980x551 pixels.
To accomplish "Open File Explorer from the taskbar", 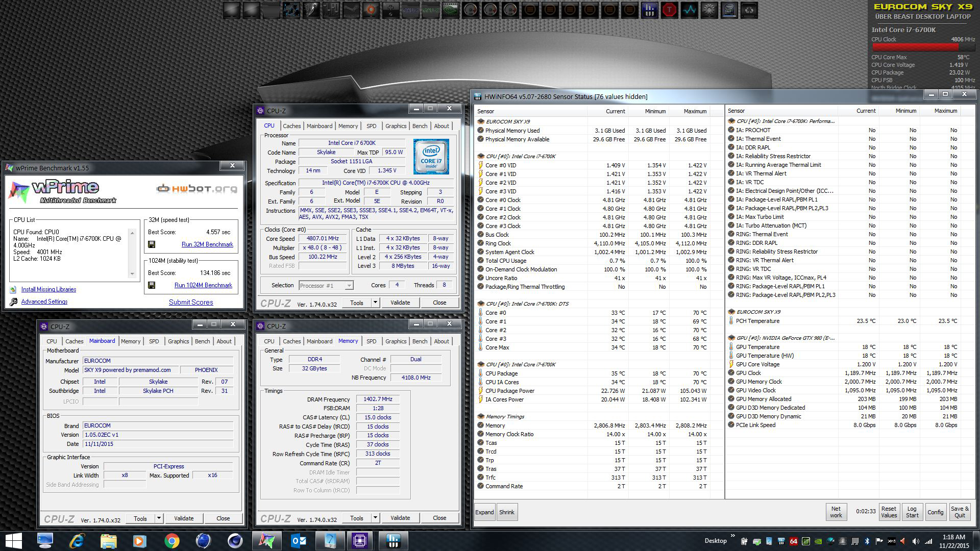I will 109,540.
